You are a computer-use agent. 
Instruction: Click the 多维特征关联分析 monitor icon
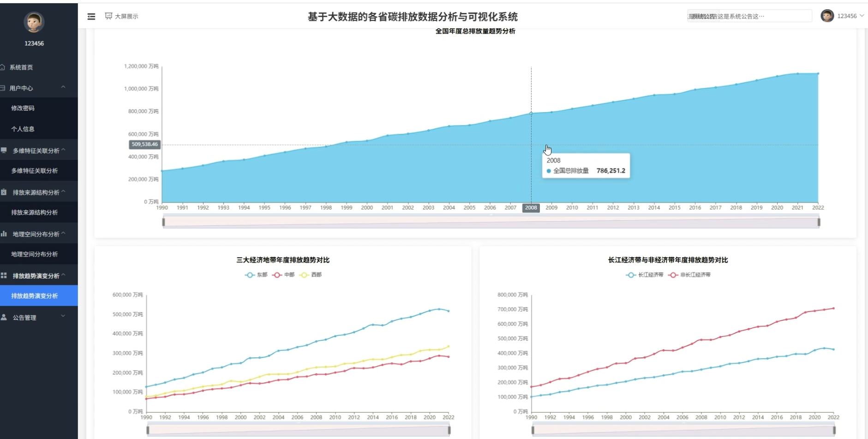[4, 150]
